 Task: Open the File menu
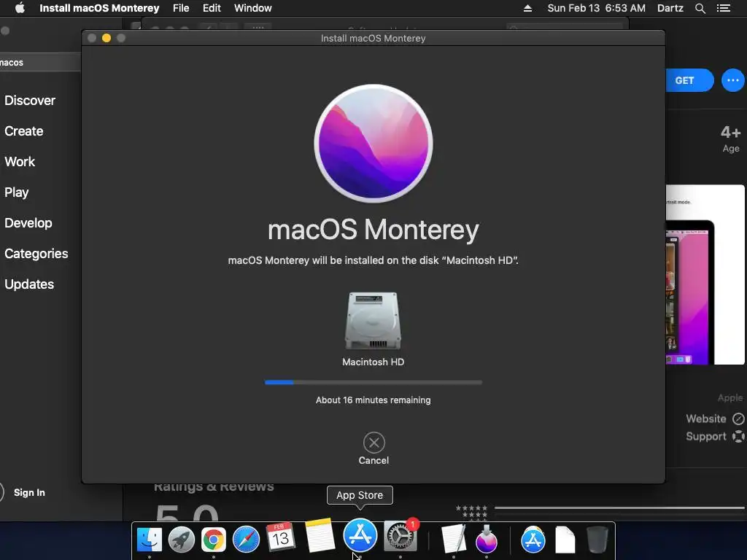(x=181, y=8)
